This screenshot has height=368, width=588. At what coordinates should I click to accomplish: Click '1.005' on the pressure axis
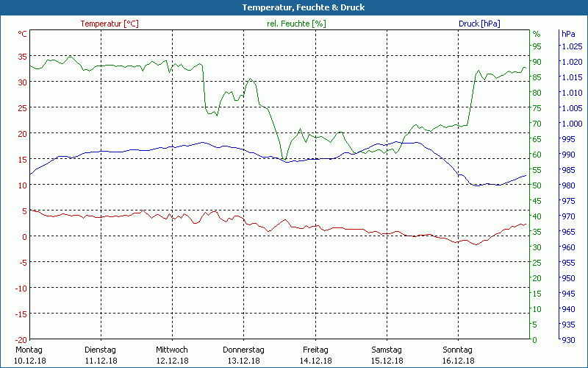pyautogui.click(x=572, y=108)
